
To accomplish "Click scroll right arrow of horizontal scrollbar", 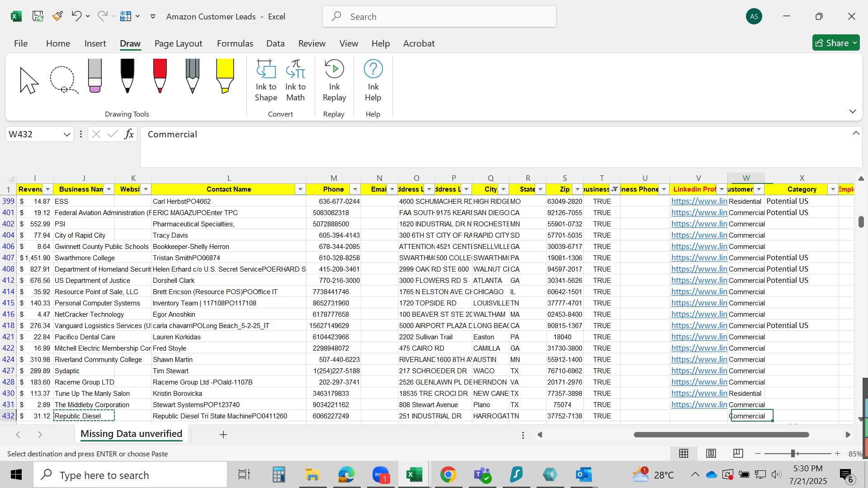I will pyautogui.click(x=848, y=435).
